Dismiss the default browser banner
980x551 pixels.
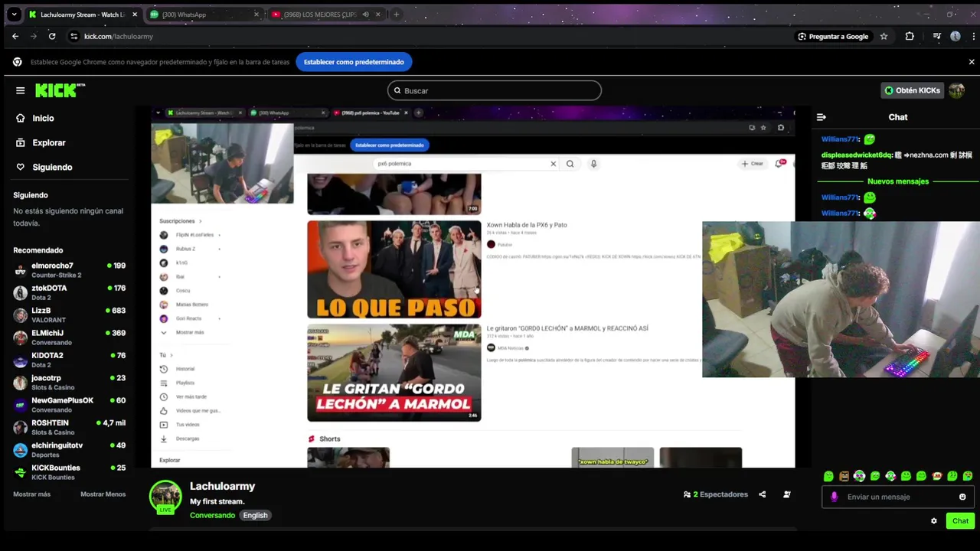point(972,62)
